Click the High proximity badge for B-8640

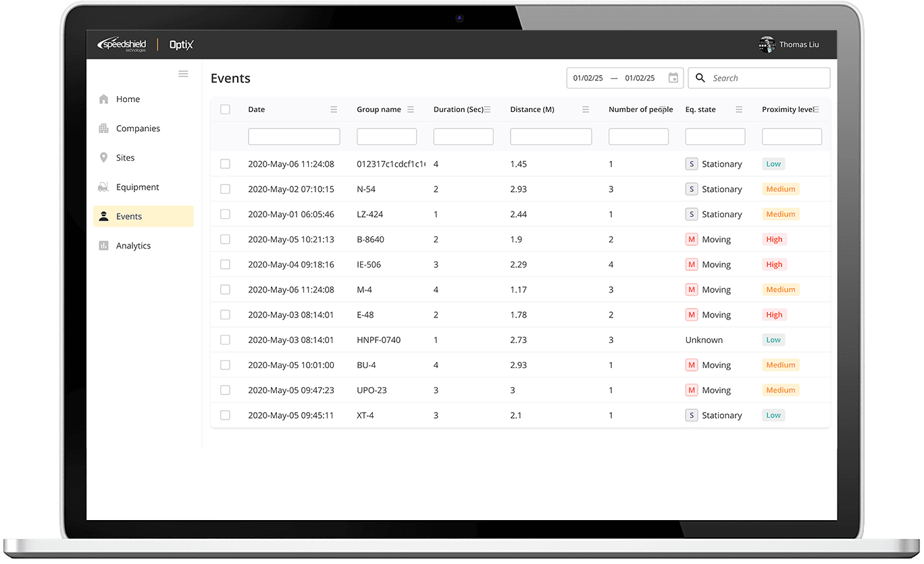click(774, 240)
